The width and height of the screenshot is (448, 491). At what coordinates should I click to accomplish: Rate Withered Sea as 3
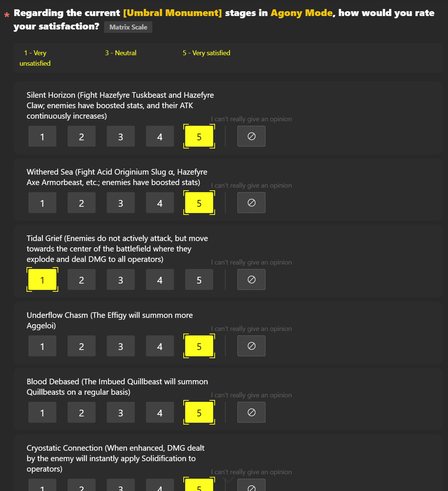coord(121,203)
